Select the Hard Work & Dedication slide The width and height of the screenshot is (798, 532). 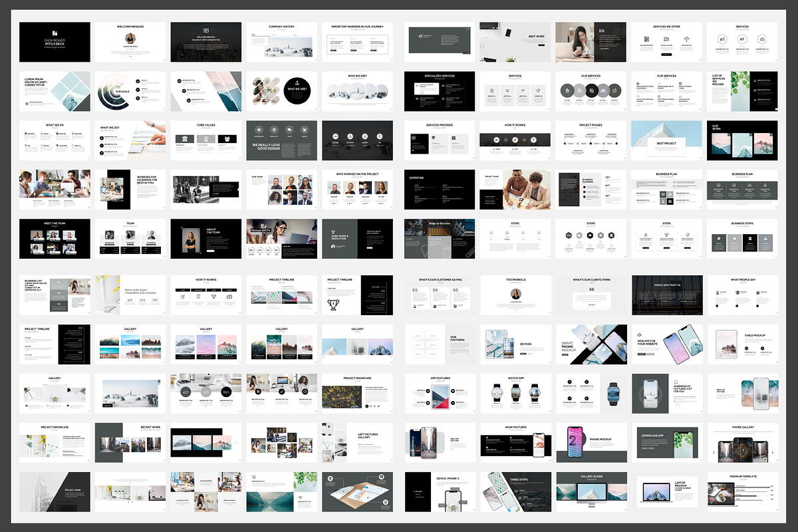358,239
